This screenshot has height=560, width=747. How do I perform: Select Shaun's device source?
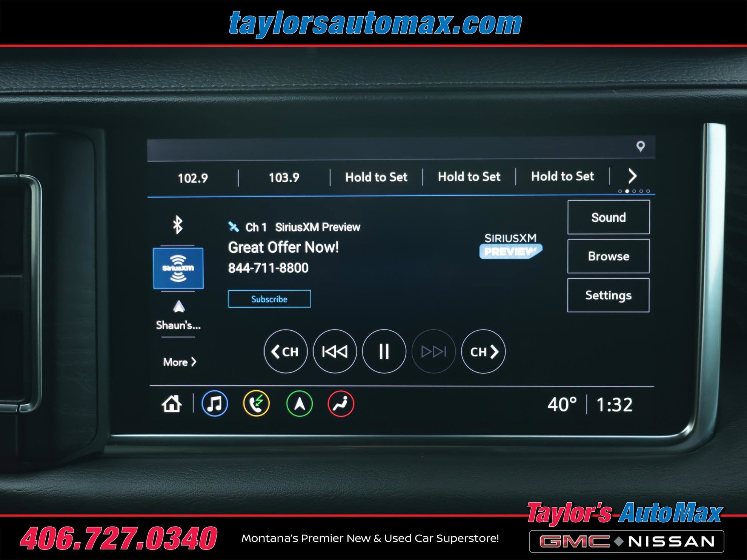pos(178,315)
